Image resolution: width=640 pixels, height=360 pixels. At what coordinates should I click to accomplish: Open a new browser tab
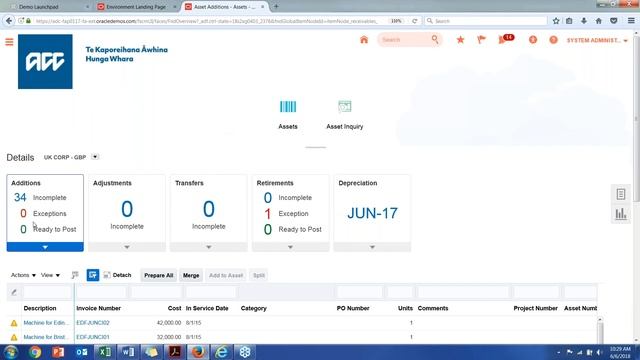pyautogui.click(x=276, y=7)
